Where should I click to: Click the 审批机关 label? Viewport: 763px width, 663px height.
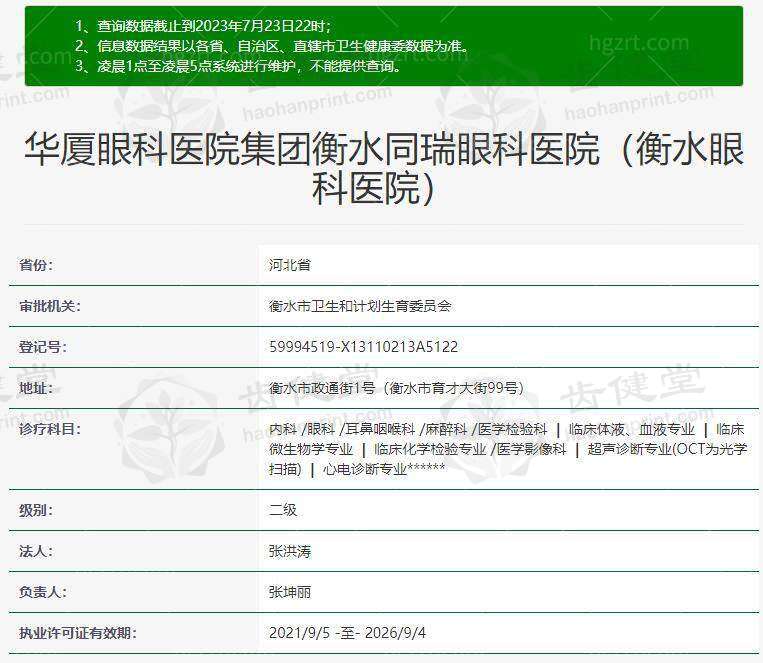(50, 306)
